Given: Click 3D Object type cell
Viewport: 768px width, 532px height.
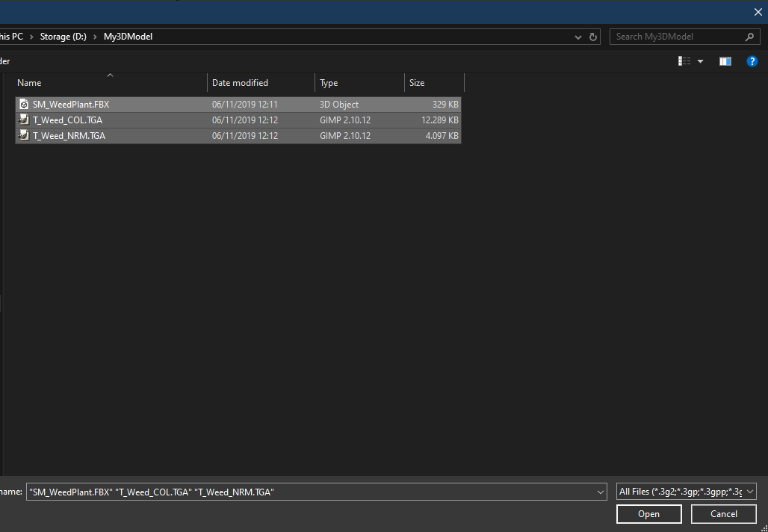Looking at the screenshot, I should [339, 105].
